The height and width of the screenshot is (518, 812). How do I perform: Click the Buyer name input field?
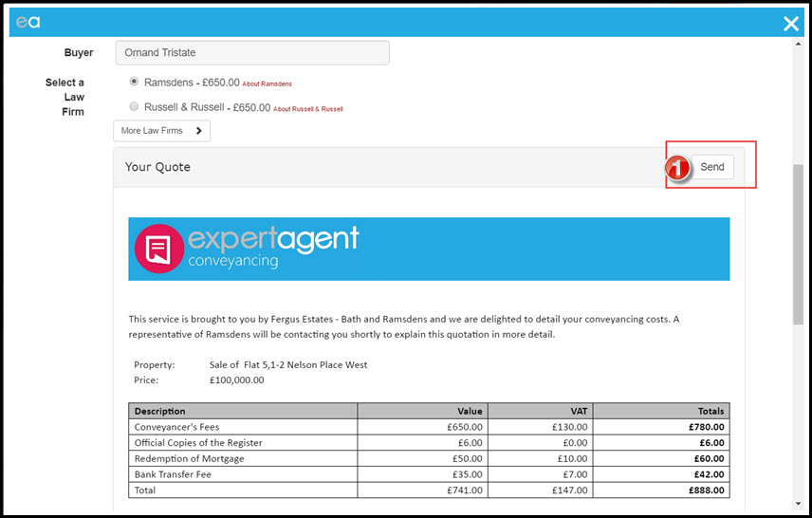point(252,53)
